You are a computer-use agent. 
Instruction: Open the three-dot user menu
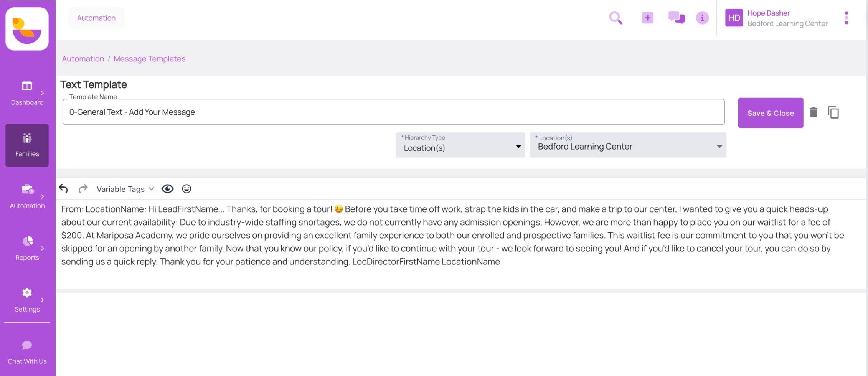click(x=846, y=18)
